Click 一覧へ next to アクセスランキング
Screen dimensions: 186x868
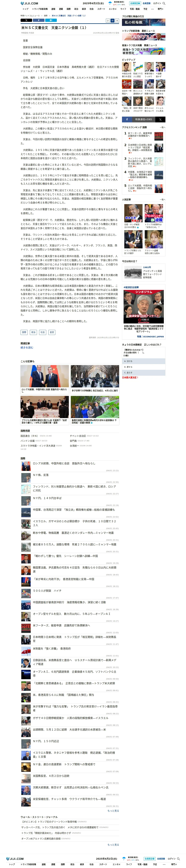pyautogui.click(x=162, y=127)
